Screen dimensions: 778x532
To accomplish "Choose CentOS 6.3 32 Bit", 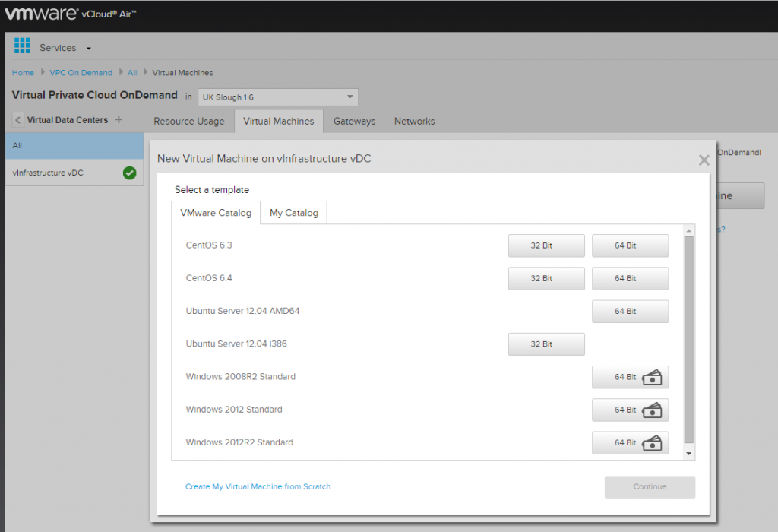I will point(546,245).
